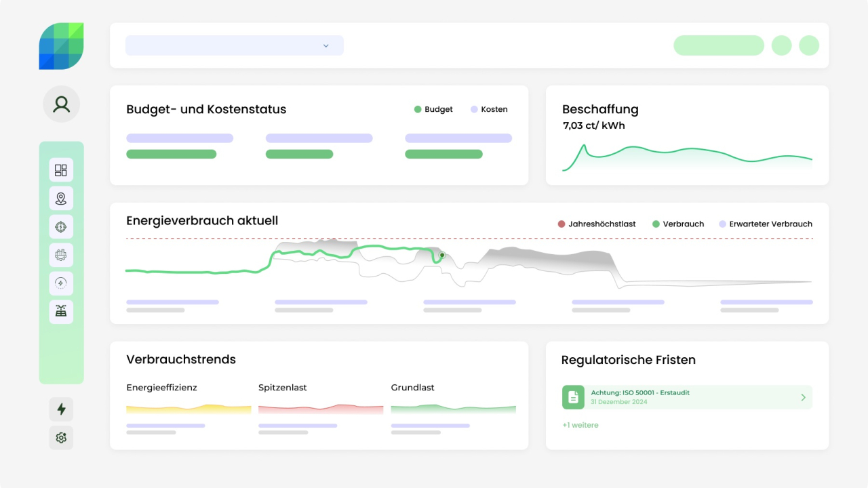Open the energy gauge sidebar icon
The height and width of the screenshot is (488, 868).
61,283
